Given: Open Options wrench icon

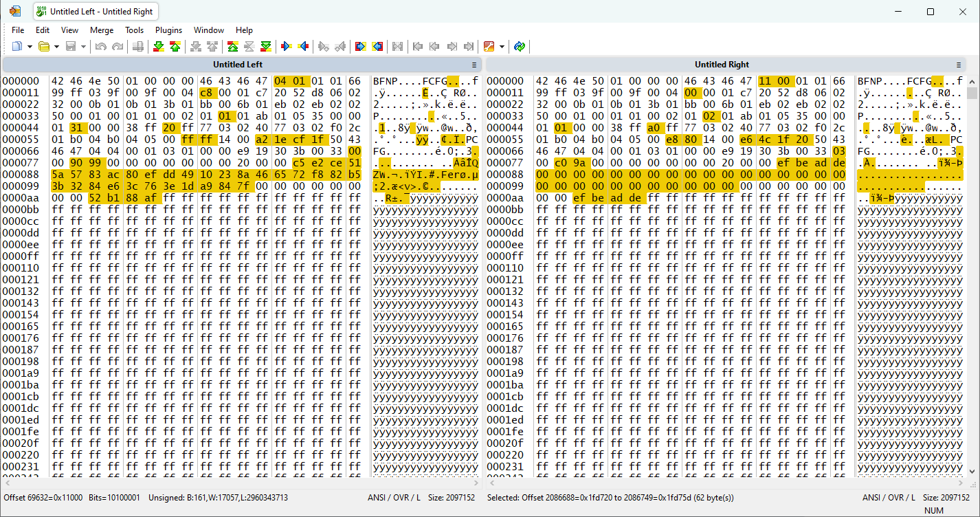Looking at the screenshot, I should [489, 46].
